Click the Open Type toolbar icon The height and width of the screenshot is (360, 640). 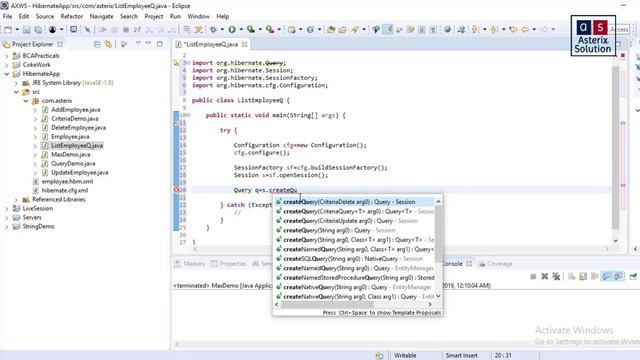click(x=331, y=29)
